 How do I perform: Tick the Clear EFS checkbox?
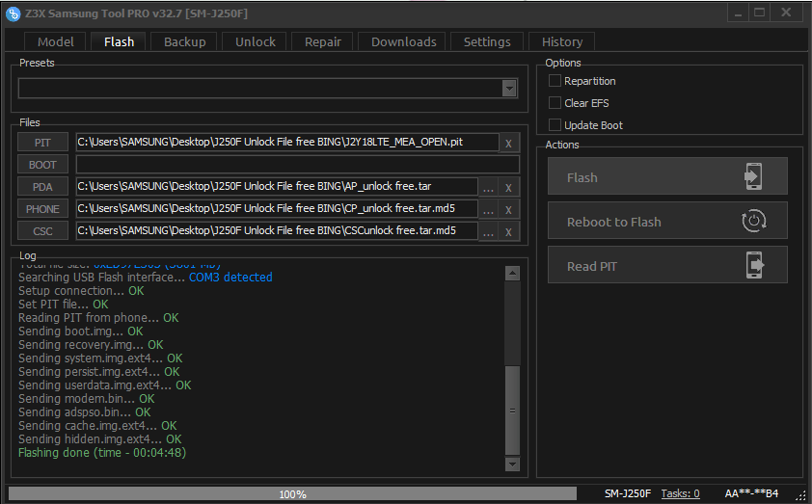(555, 103)
